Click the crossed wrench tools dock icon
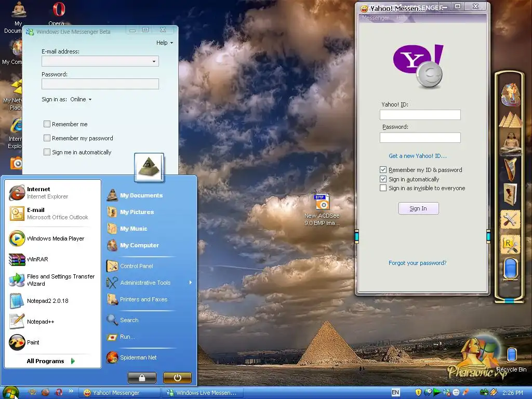532x399 pixels. (510, 220)
